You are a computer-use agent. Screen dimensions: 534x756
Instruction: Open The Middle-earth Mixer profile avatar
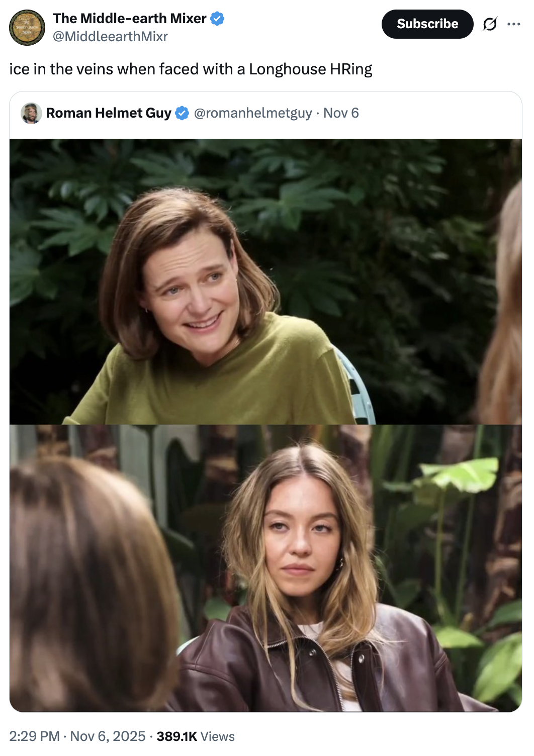(27, 28)
